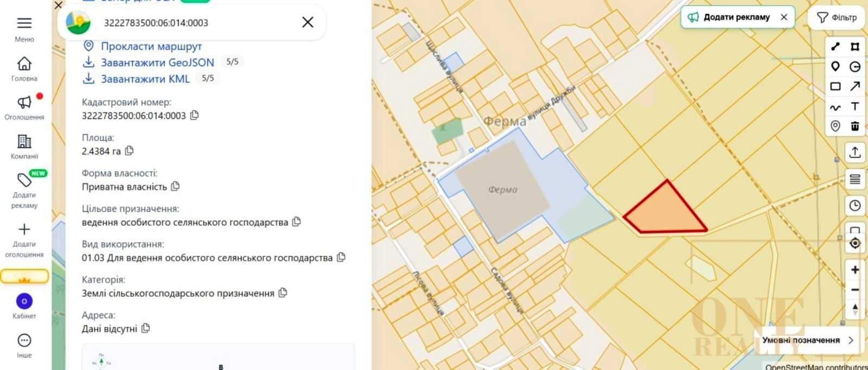Select the polygon drawing tool

pyautogui.click(x=855, y=47)
